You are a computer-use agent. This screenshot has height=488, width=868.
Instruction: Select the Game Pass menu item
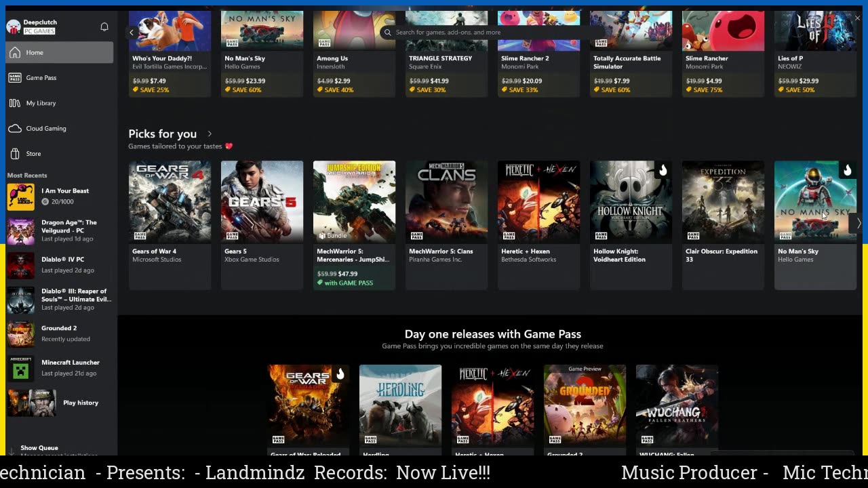(60, 78)
